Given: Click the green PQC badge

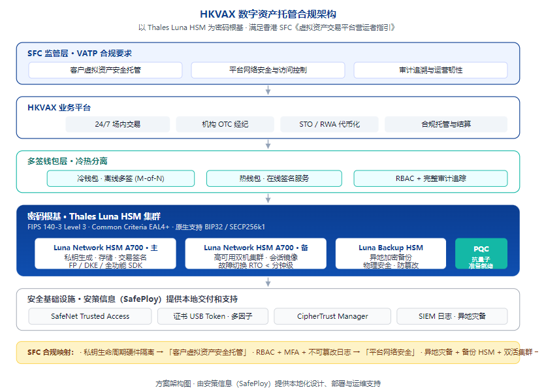Looking at the screenshot, I should (x=481, y=253).
